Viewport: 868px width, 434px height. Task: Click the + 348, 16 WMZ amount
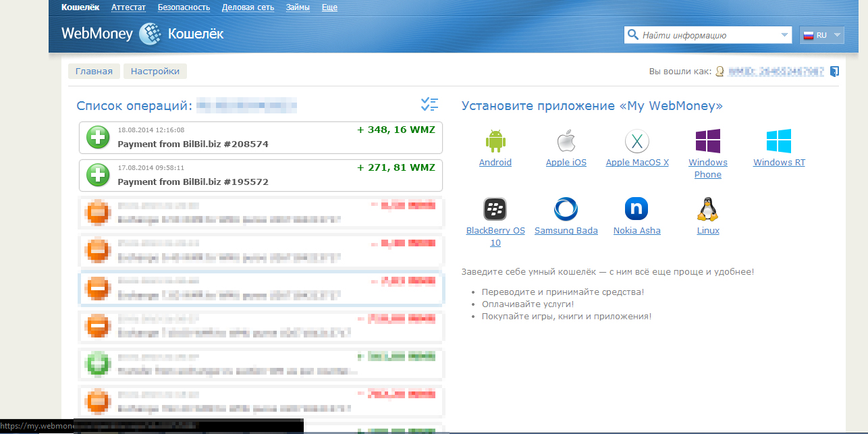(x=396, y=130)
